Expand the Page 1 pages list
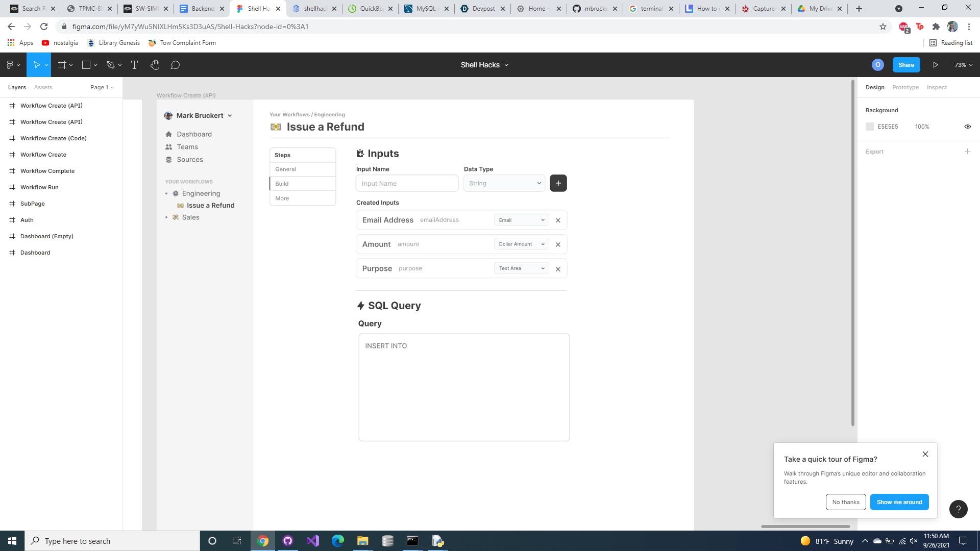 pos(102,87)
